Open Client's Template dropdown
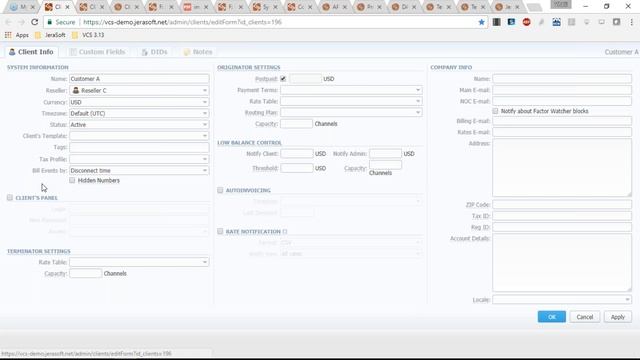640x360 pixels. 139,136
